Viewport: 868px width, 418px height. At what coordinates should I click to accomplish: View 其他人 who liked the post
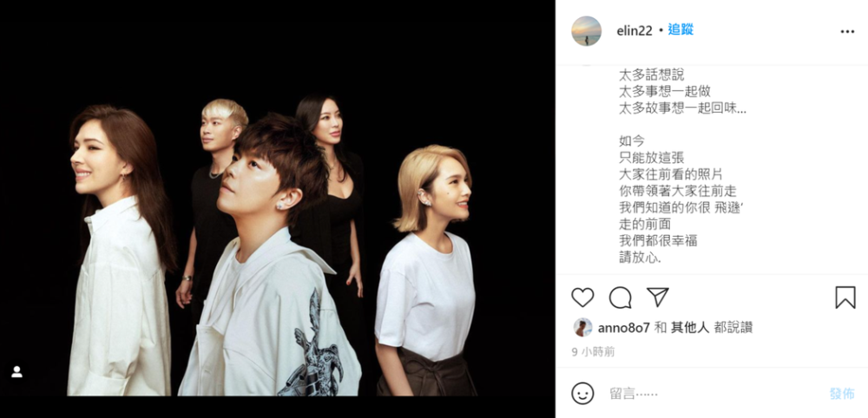pos(690,328)
